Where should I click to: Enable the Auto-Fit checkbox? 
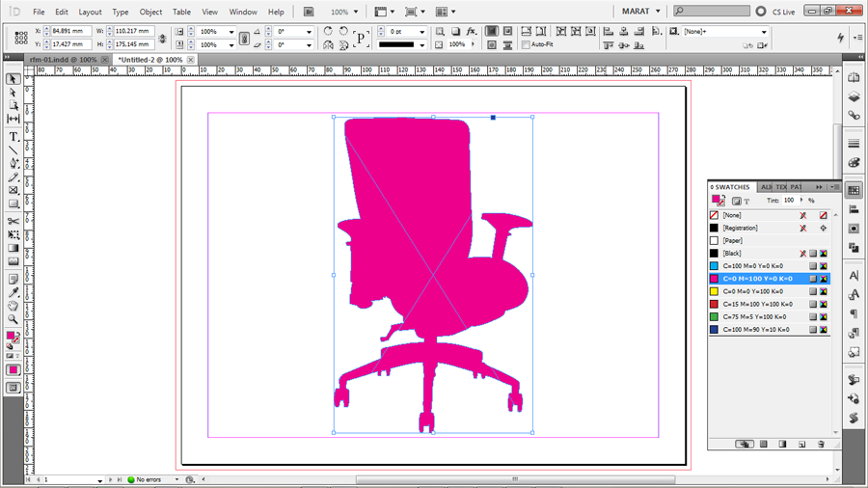coord(526,44)
